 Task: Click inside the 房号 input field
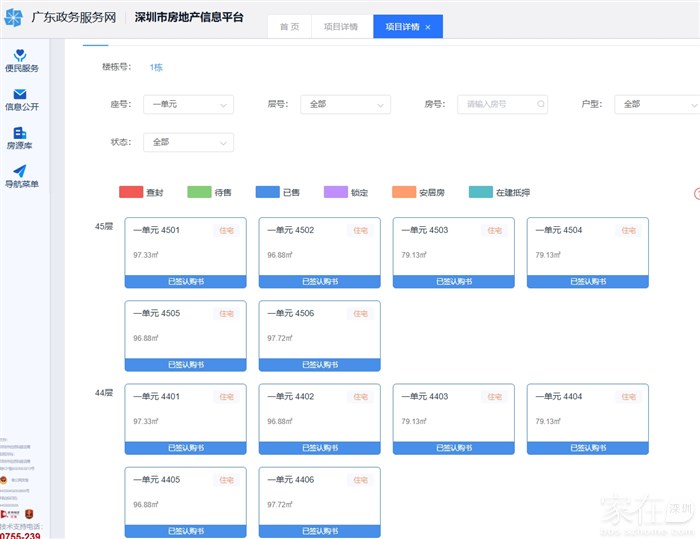point(497,104)
